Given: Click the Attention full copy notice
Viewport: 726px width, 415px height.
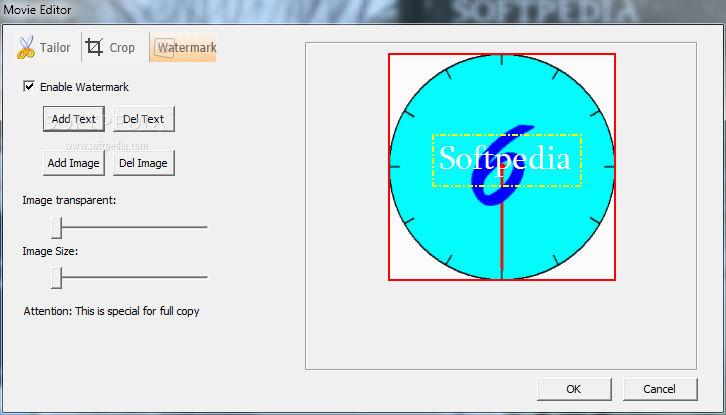Looking at the screenshot, I should pyautogui.click(x=112, y=311).
